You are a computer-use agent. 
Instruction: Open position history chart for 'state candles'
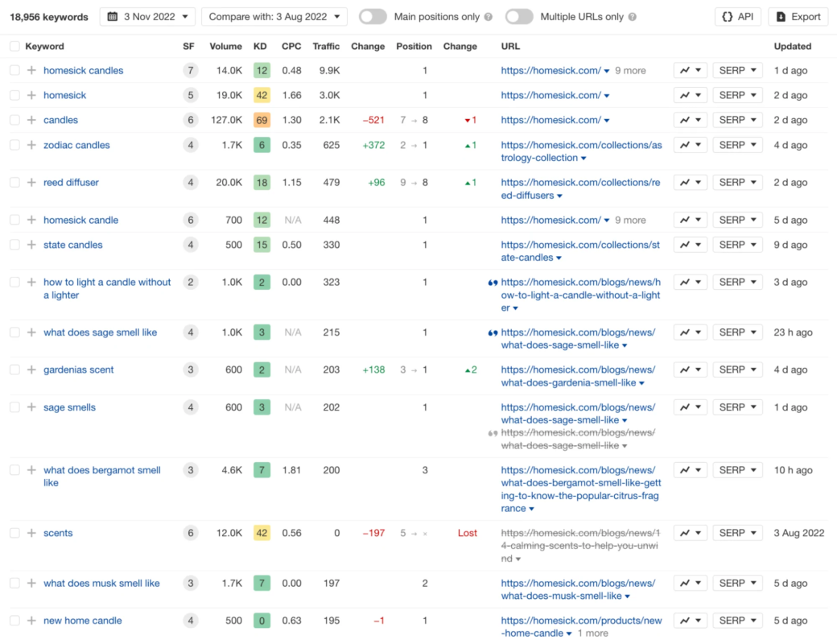691,245
